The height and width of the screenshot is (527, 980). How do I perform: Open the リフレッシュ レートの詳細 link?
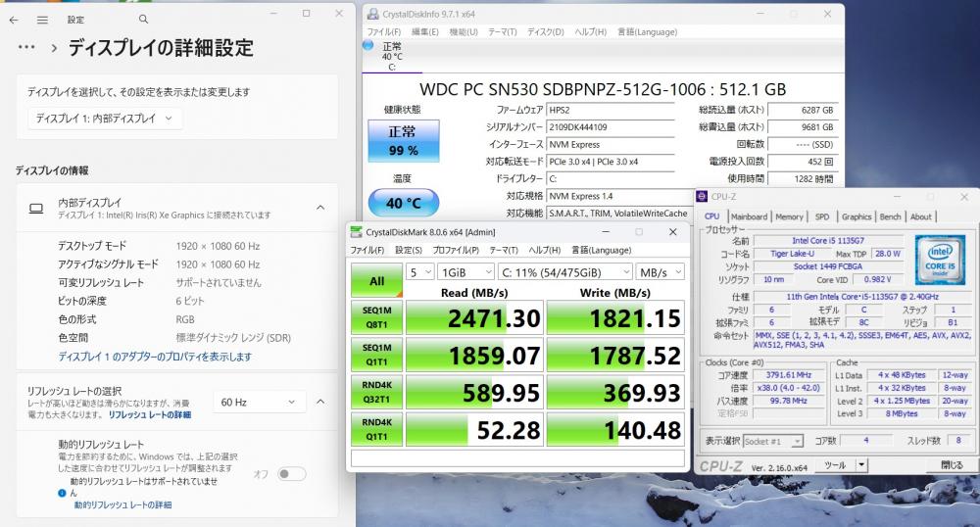[150, 414]
